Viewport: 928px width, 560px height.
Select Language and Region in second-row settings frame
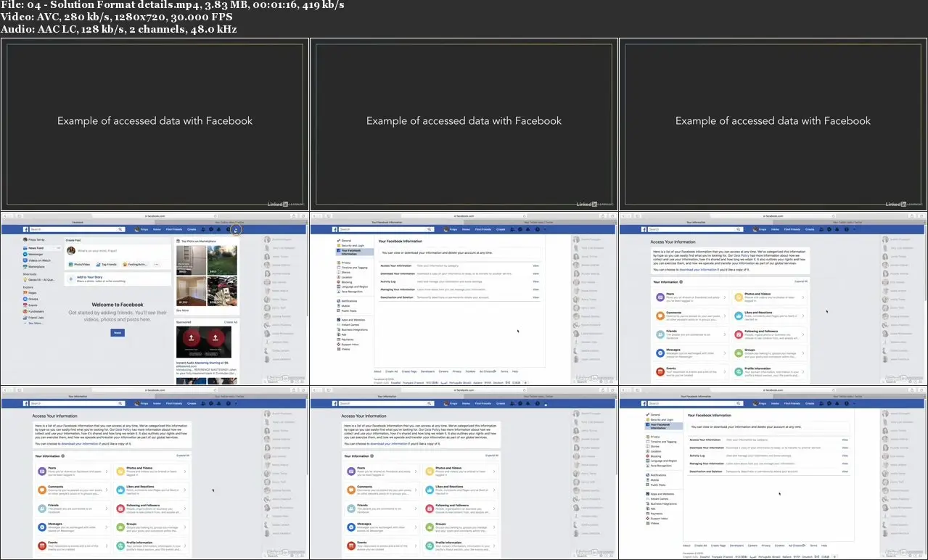[x=352, y=287]
